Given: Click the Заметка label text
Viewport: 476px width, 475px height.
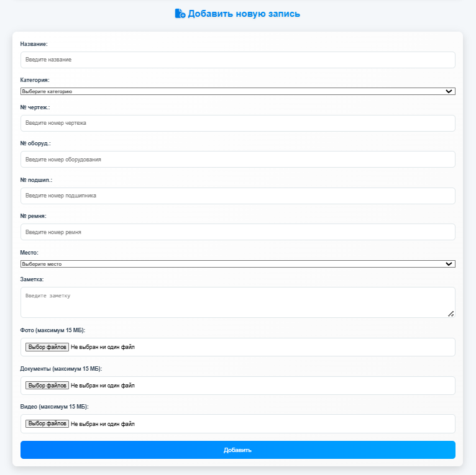Looking at the screenshot, I should click(x=34, y=279).
